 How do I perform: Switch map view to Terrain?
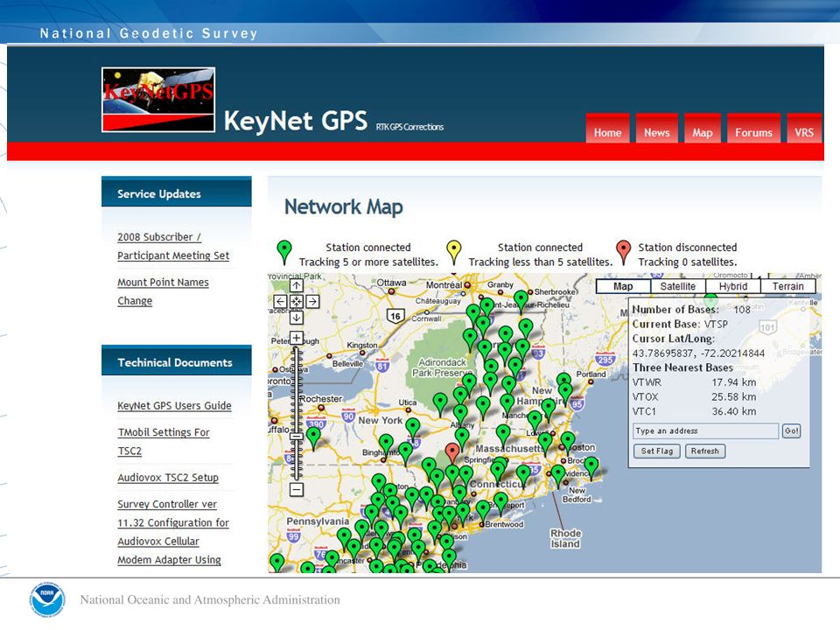(x=788, y=287)
